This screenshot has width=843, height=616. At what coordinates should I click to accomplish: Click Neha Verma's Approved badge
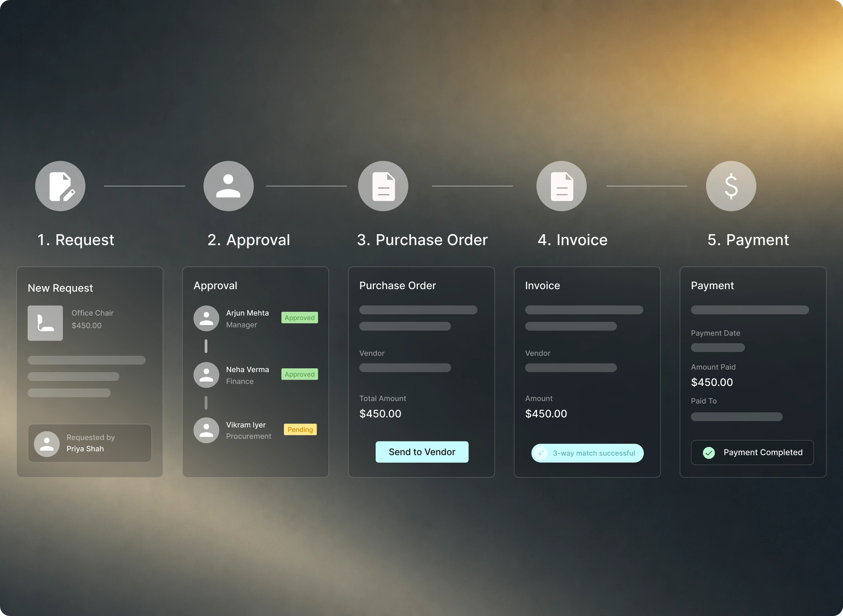pos(300,374)
